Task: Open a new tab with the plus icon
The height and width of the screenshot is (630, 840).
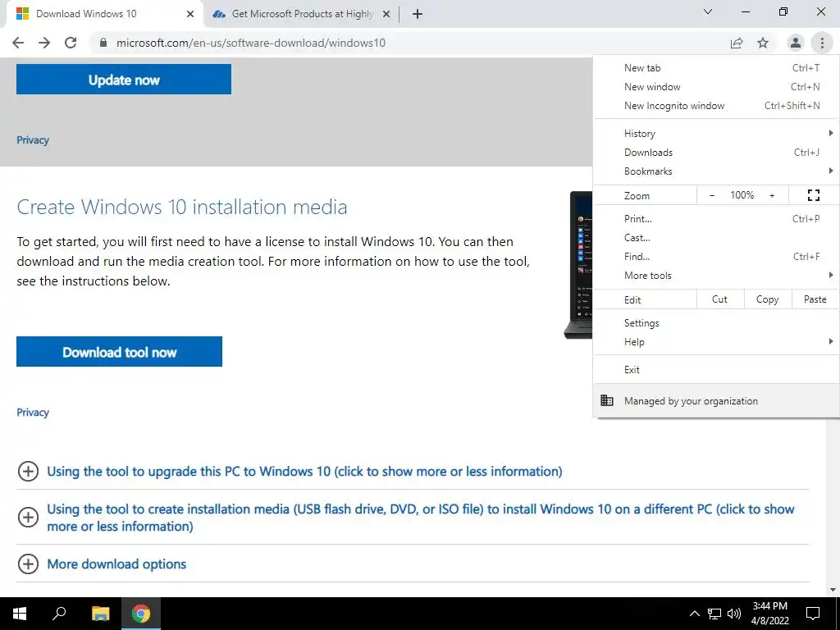Action: pyautogui.click(x=418, y=14)
